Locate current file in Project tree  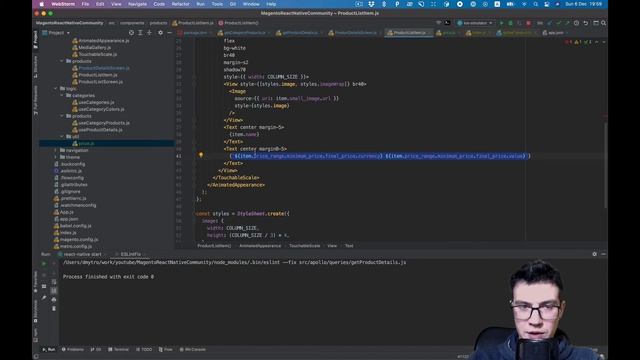point(131,33)
